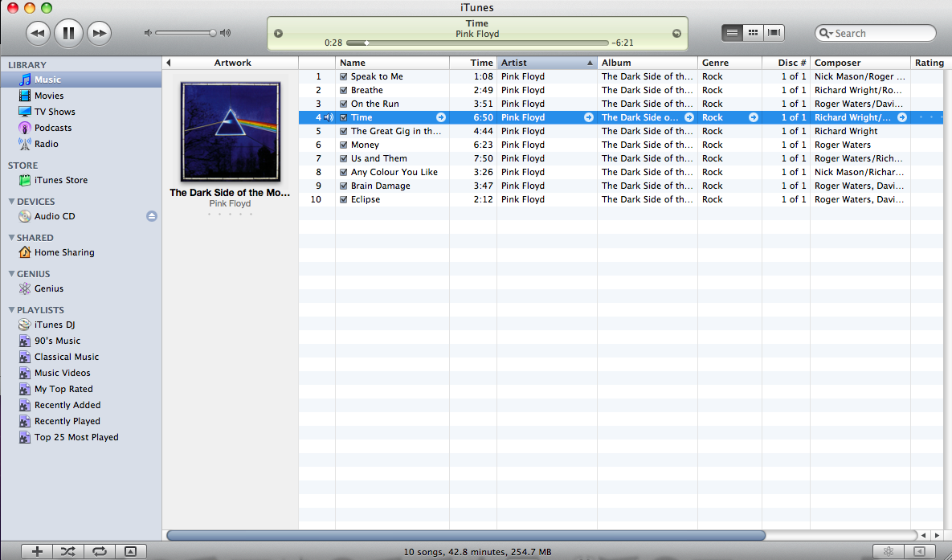Image resolution: width=952 pixels, height=560 pixels.
Task: Select the Eclipse song row
Action: click(620, 199)
